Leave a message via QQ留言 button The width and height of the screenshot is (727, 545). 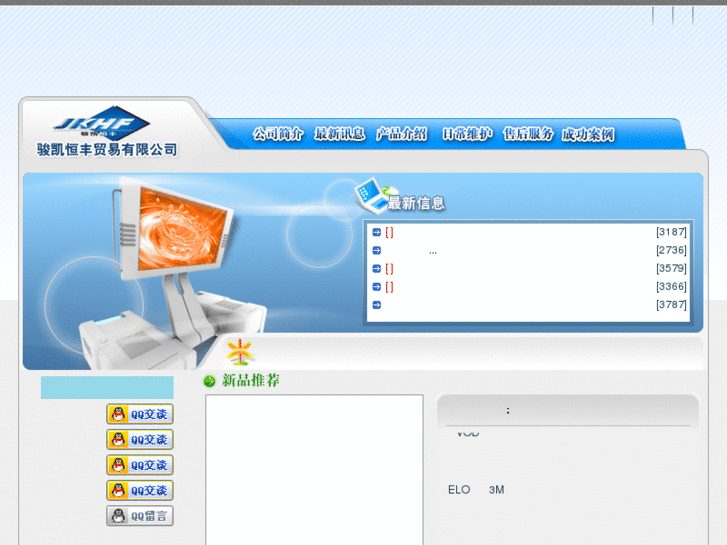[140, 516]
